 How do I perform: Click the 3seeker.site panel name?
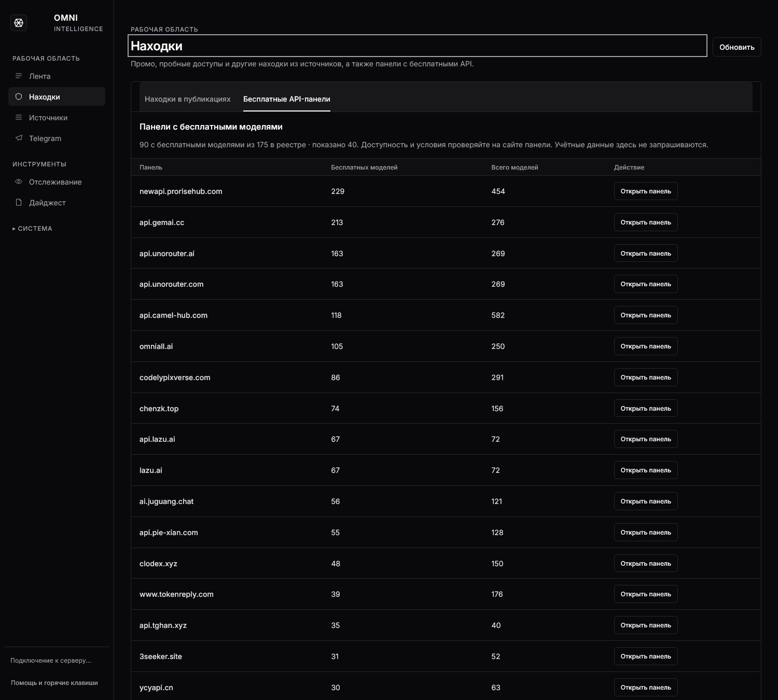pyautogui.click(x=161, y=656)
